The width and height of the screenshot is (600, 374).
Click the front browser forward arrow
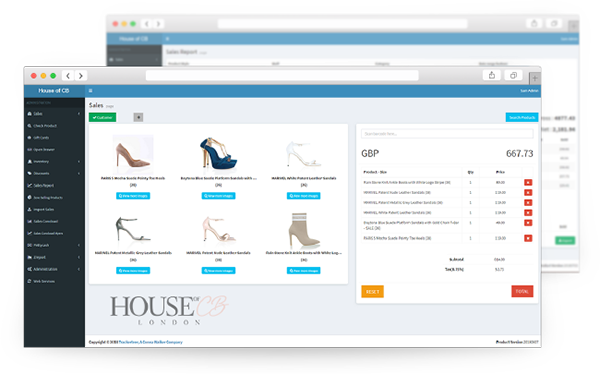[x=81, y=76]
